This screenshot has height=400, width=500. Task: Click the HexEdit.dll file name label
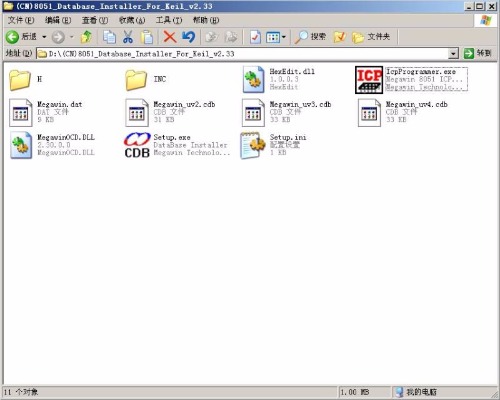292,71
